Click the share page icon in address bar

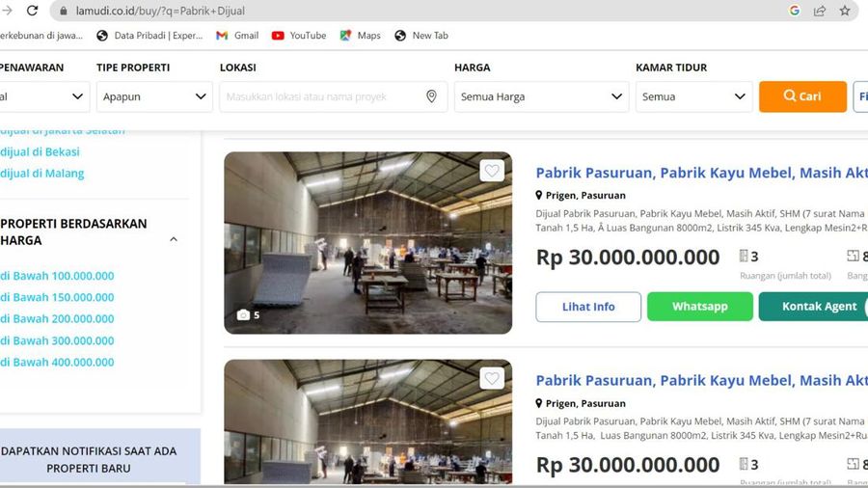(x=820, y=11)
